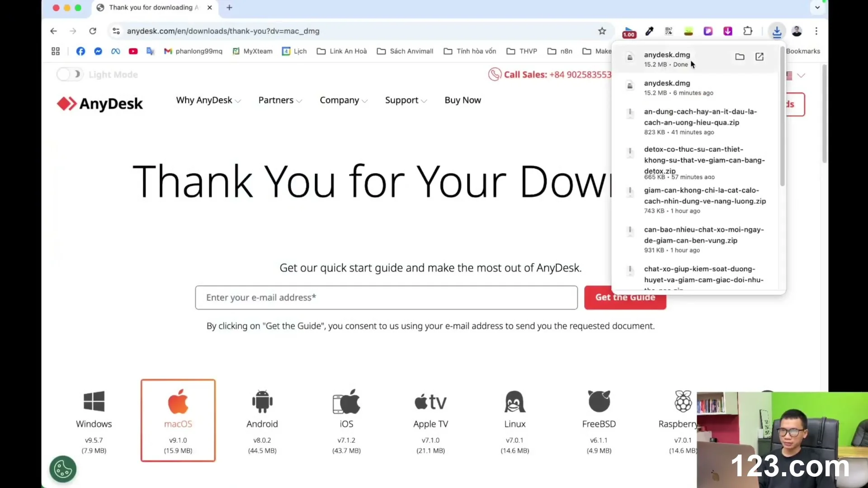
Task: Close the Thank you for downloading tab
Action: (x=209, y=8)
